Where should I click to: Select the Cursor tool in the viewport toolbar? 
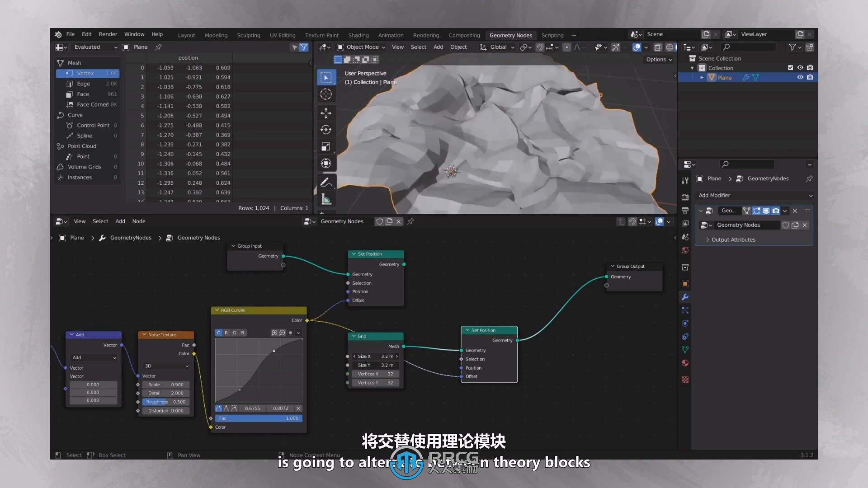326,94
